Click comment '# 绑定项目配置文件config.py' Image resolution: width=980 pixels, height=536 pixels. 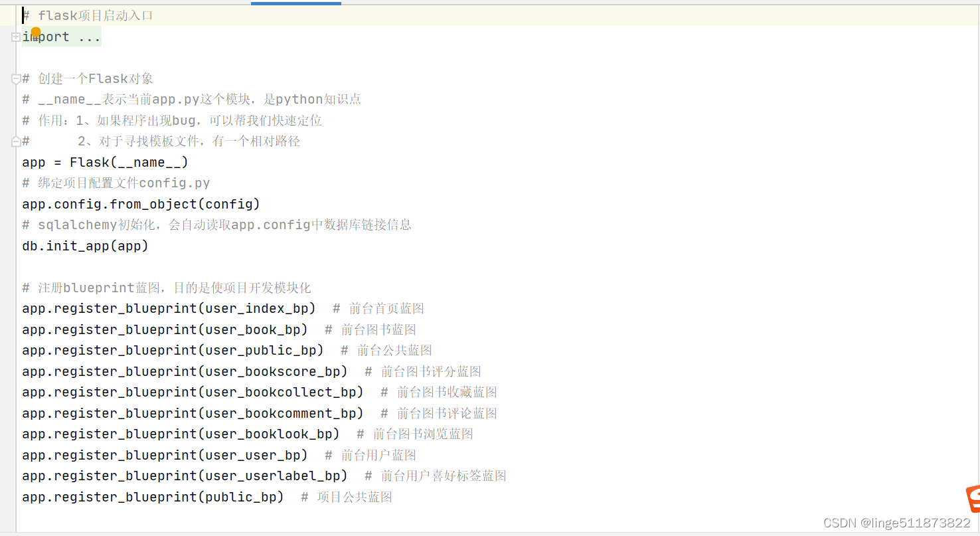click(x=116, y=183)
